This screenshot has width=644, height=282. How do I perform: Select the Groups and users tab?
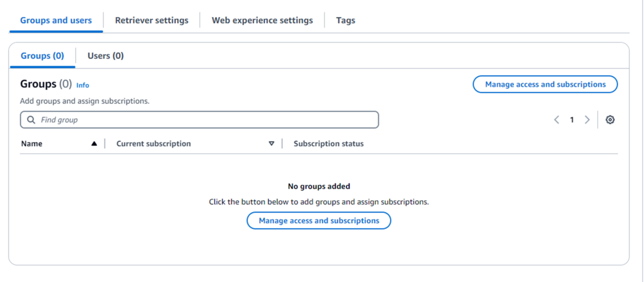click(x=56, y=20)
